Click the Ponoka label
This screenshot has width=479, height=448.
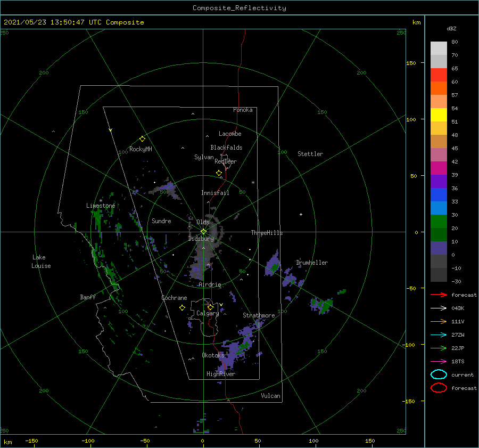tap(243, 110)
